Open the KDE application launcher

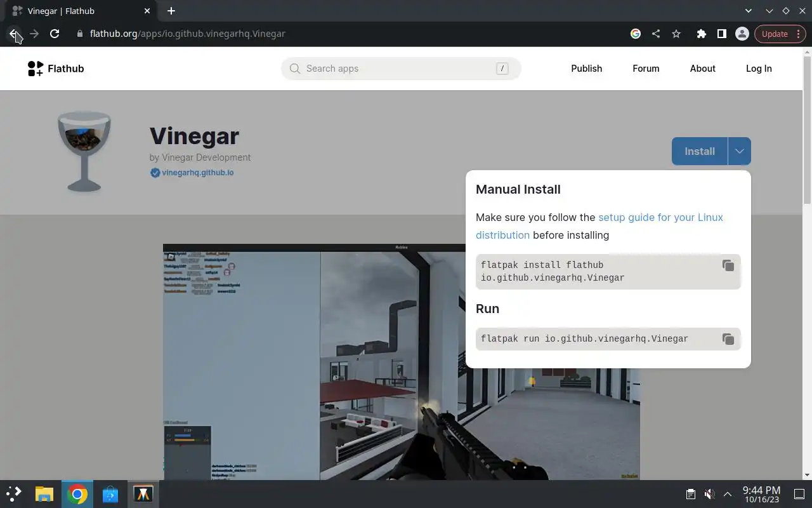pyautogui.click(x=14, y=494)
